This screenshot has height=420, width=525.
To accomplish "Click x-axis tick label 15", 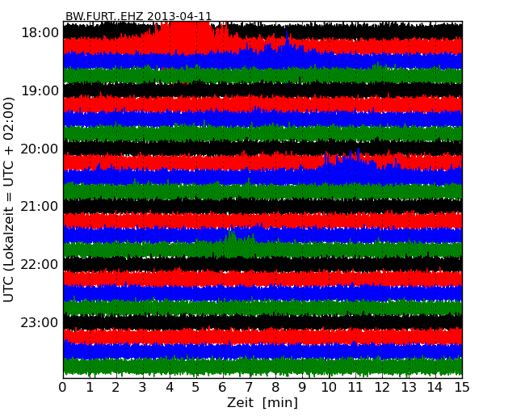I will point(462,387).
